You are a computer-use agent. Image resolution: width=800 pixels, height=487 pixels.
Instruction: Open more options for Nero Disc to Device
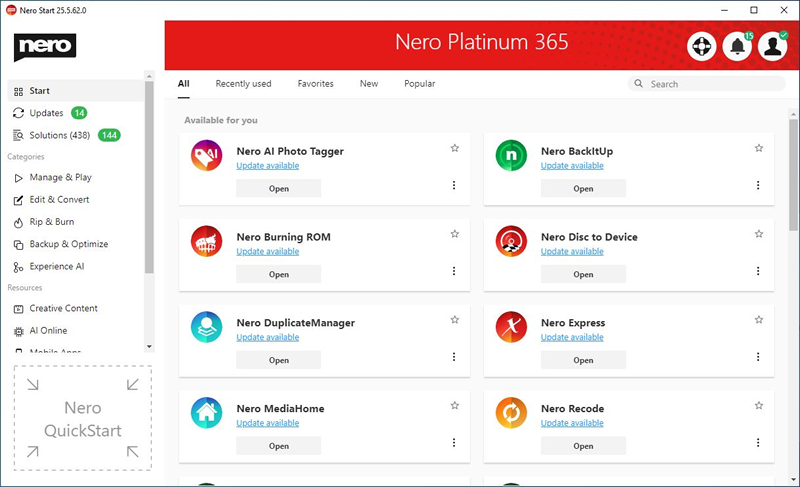pos(758,271)
